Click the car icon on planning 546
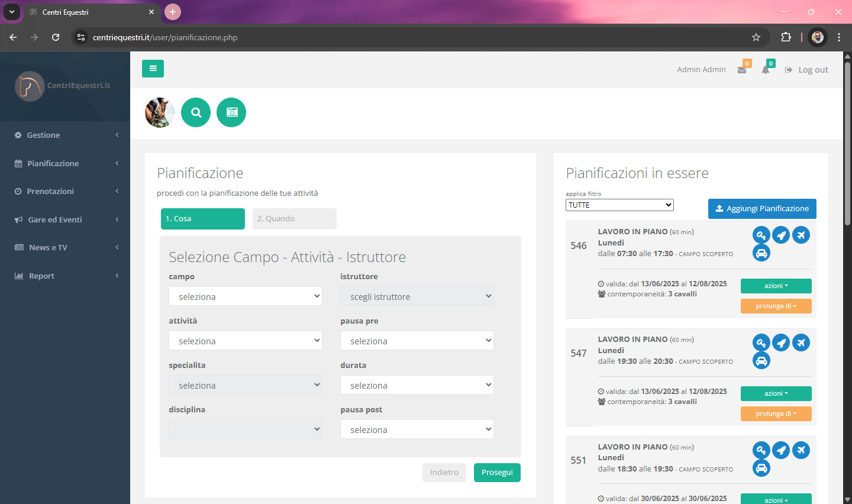The image size is (852, 504). pos(761,253)
